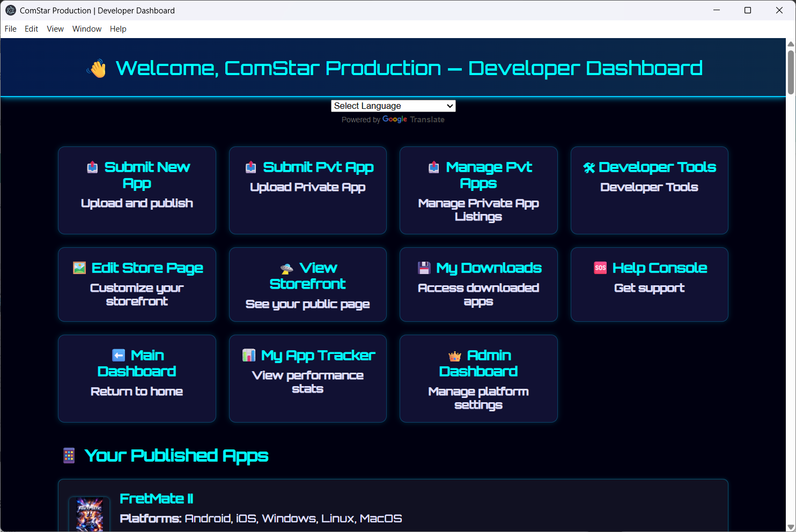
Task: Click the grid icon beside Your Published Apps
Action: point(69,455)
